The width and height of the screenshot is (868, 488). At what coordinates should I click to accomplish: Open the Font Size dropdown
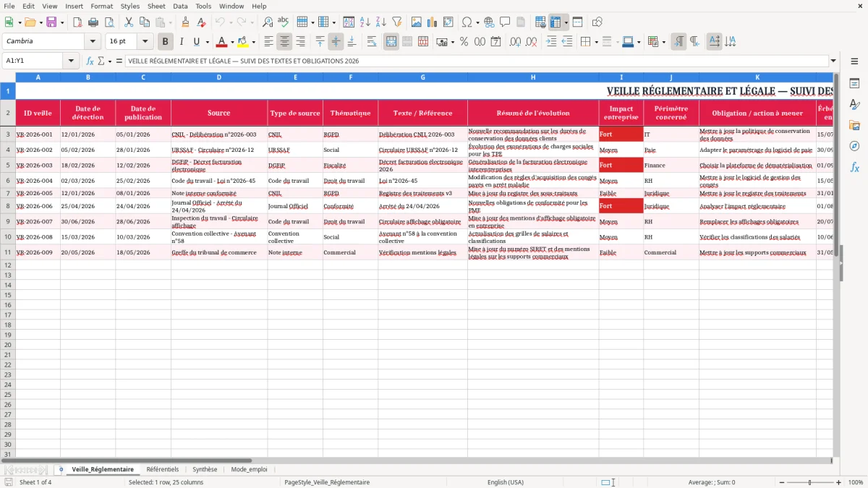(x=145, y=42)
